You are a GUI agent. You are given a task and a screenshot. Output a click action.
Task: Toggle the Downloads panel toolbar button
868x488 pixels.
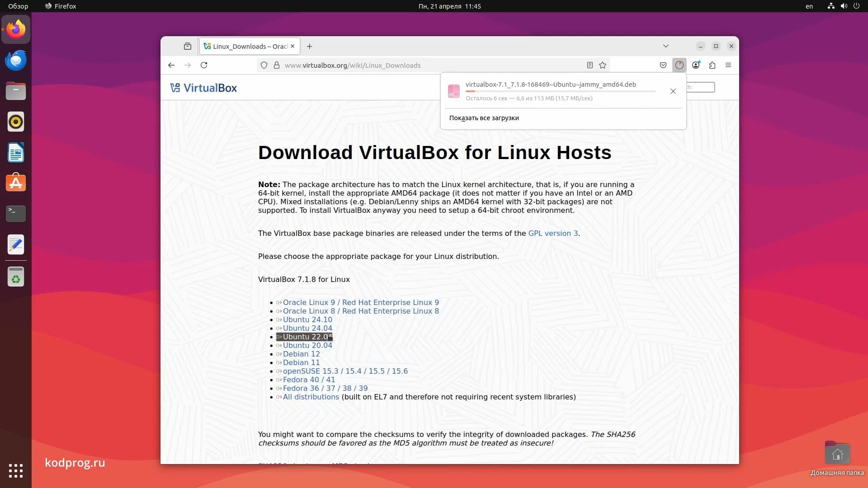click(x=679, y=65)
